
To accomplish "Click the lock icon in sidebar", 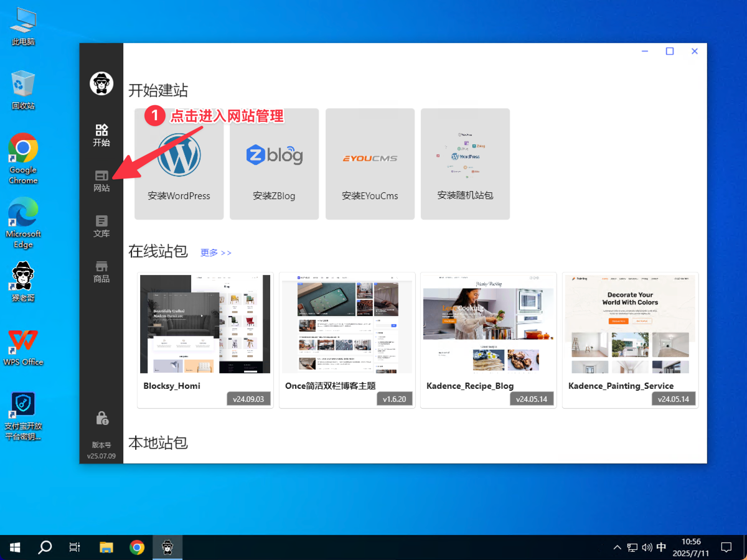I will click(101, 418).
